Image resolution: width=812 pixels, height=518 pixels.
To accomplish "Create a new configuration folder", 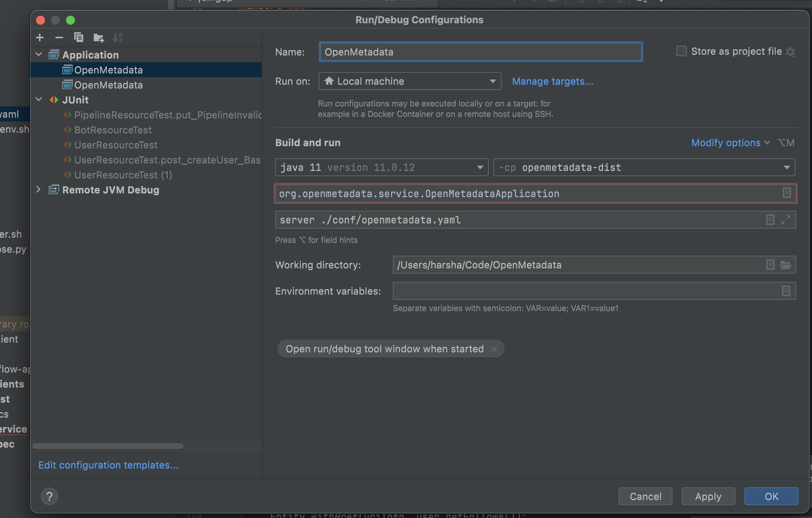I will [x=99, y=37].
